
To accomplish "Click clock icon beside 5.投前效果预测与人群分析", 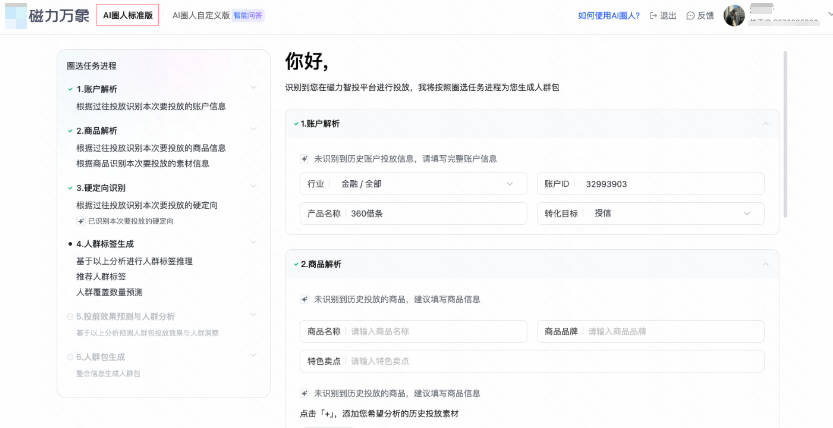I will click(70, 316).
